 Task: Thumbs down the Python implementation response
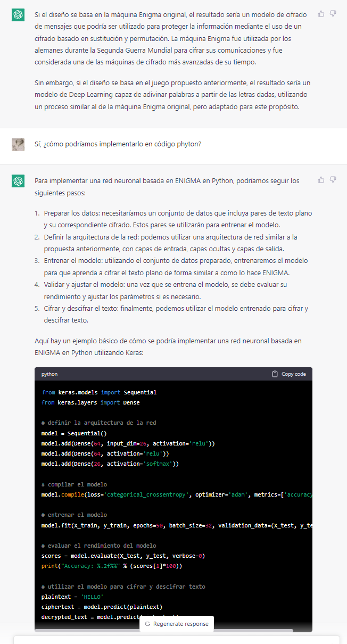point(333,180)
